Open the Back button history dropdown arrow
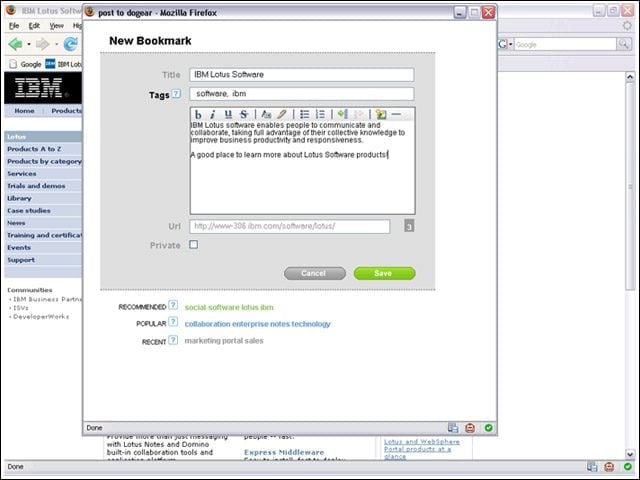The image size is (640, 480). (29, 44)
